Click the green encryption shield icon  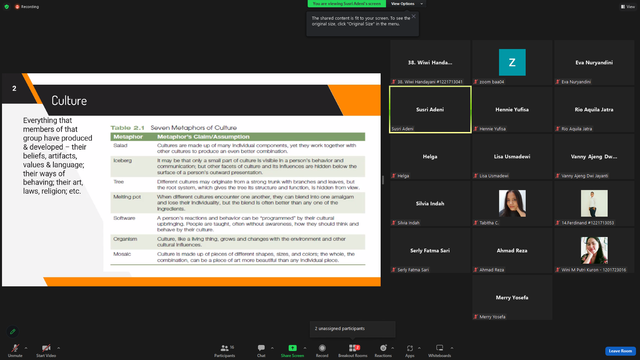tap(7, 7)
